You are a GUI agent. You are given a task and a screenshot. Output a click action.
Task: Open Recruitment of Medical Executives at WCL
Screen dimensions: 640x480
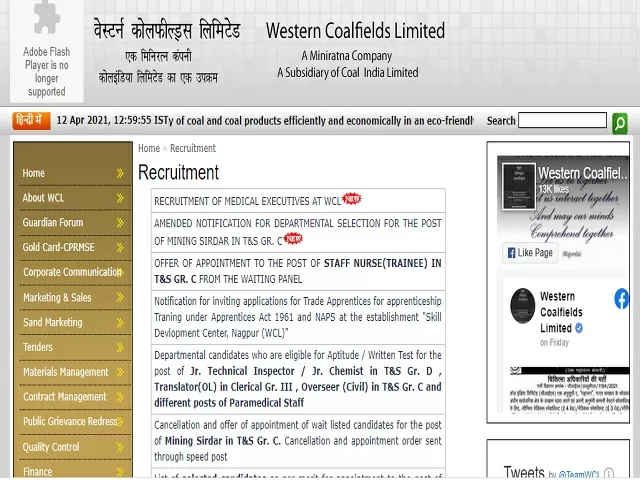(x=247, y=201)
